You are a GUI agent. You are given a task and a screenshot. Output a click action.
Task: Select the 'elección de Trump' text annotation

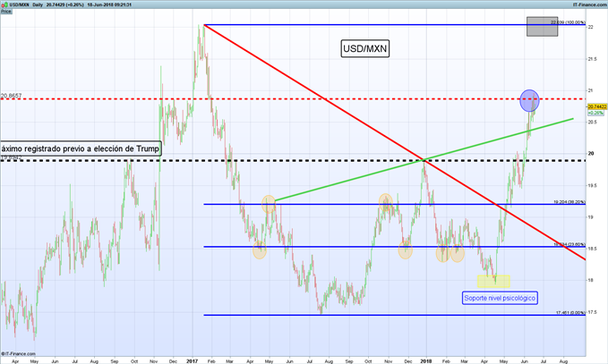pos(81,148)
